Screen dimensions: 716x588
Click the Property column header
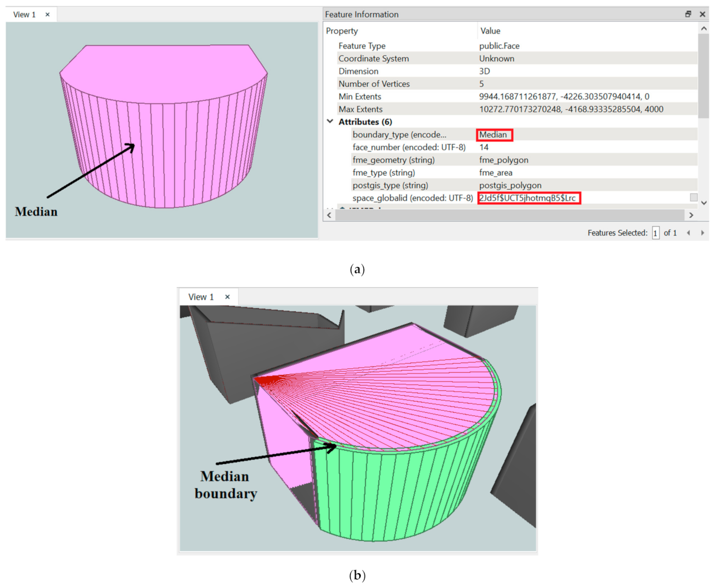click(342, 31)
